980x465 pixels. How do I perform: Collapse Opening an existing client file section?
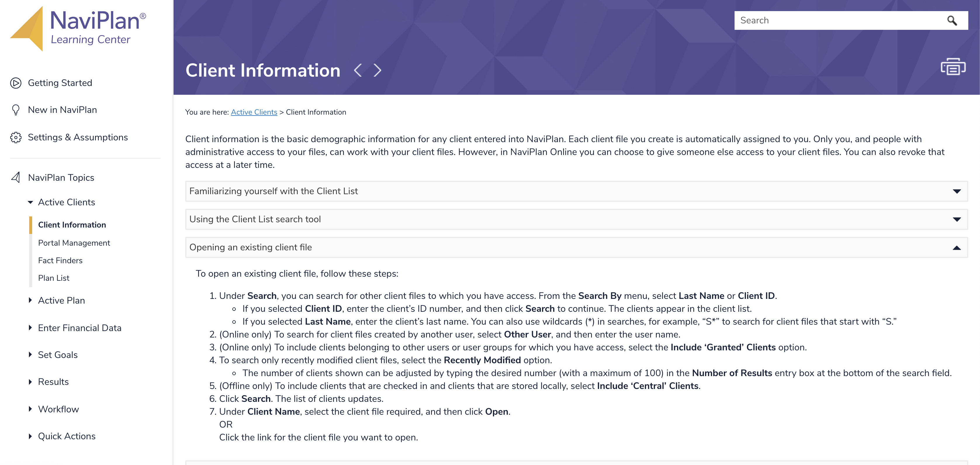[x=576, y=247]
